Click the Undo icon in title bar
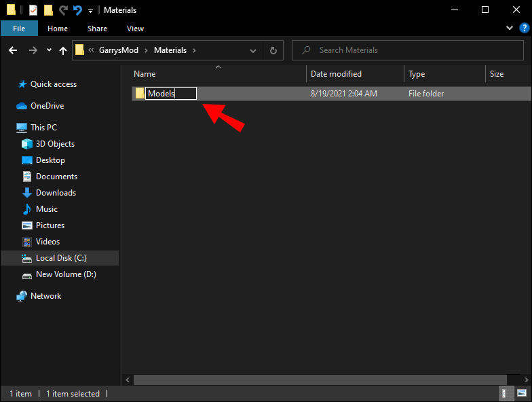The image size is (532, 402). click(x=77, y=10)
